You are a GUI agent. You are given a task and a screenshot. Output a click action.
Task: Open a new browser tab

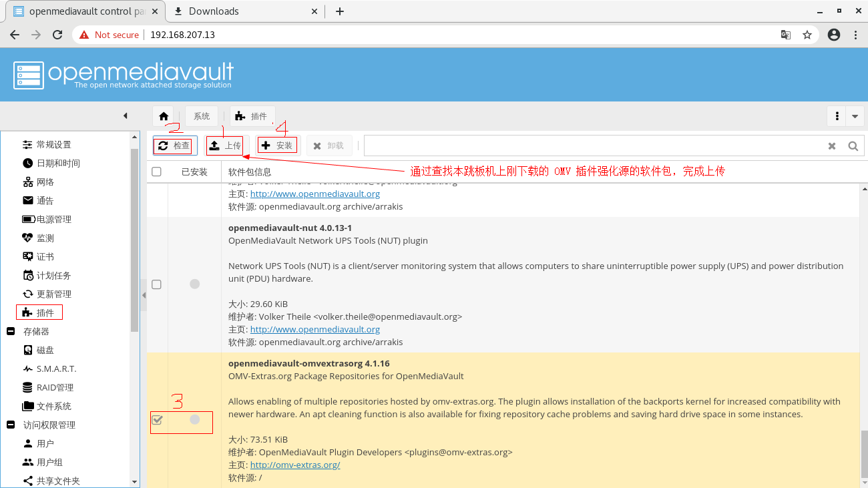pyautogui.click(x=340, y=11)
